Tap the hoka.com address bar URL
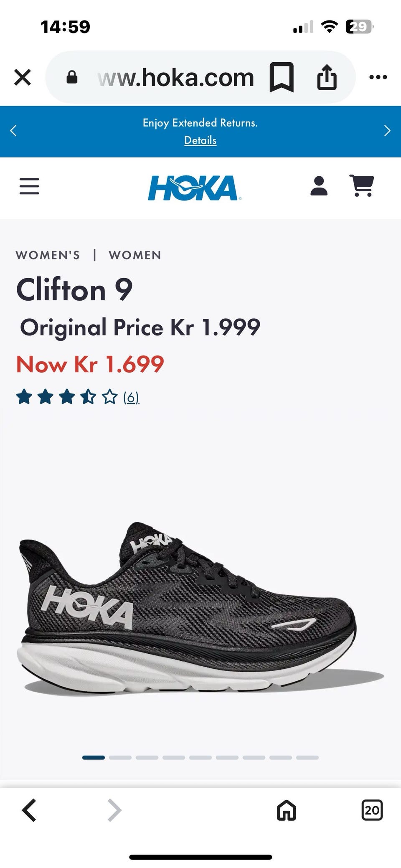The image size is (401, 868). [x=175, y=78]
